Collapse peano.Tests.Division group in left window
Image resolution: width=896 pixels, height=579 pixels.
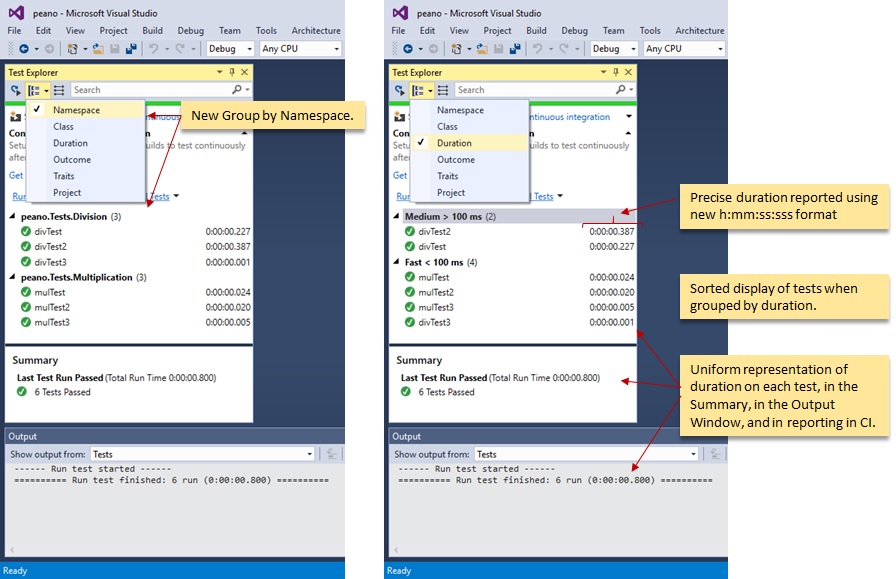(x=13, y=217)
